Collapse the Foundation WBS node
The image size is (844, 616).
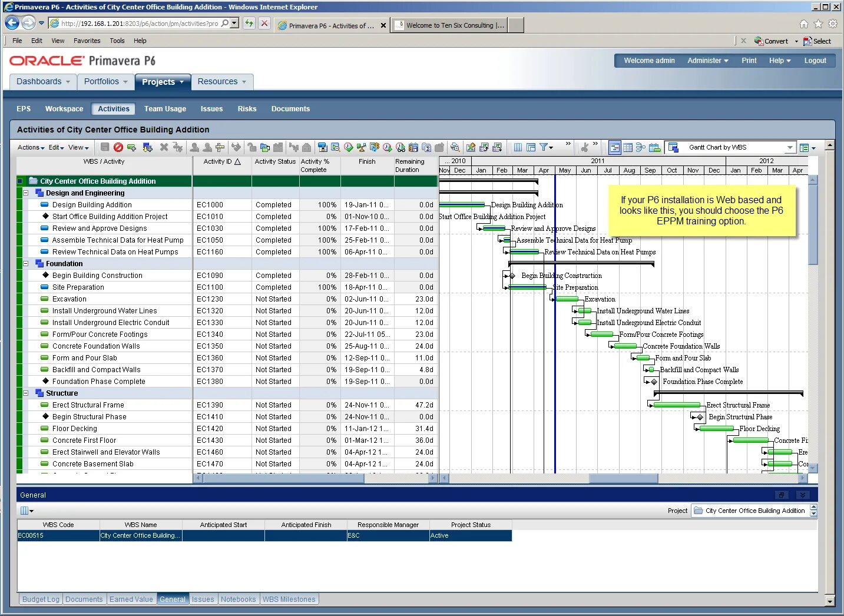[x=26, y=264]
